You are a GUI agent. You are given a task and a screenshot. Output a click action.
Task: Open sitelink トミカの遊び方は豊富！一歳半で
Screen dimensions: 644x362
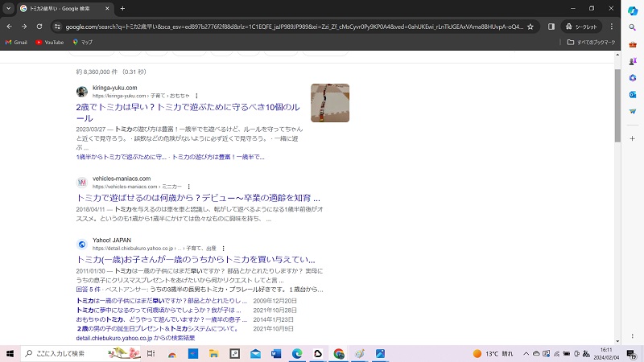click(217, 157)
